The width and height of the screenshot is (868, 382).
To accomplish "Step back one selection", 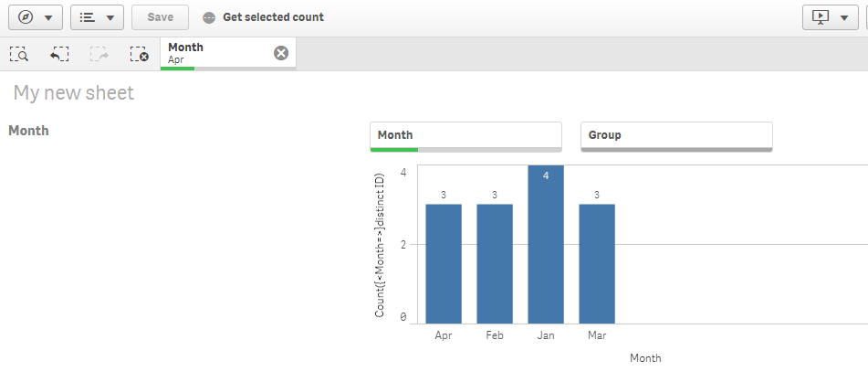I will (x=59, y=55).
